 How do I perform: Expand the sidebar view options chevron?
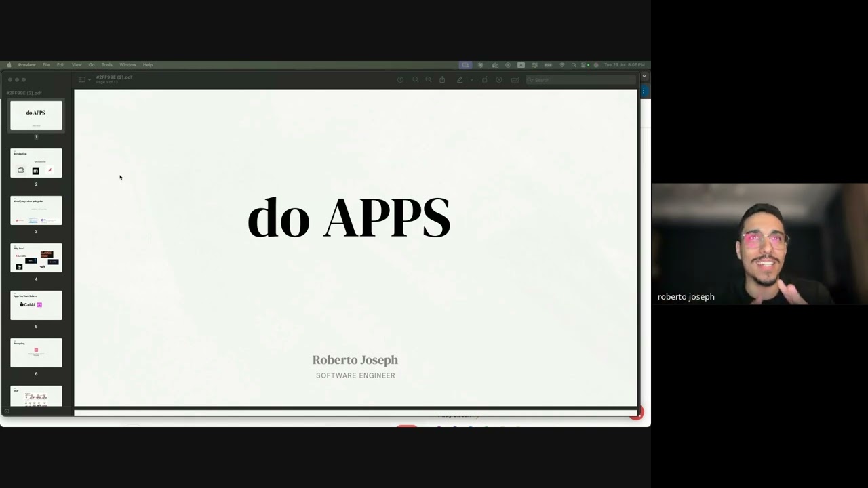point(90,79)
